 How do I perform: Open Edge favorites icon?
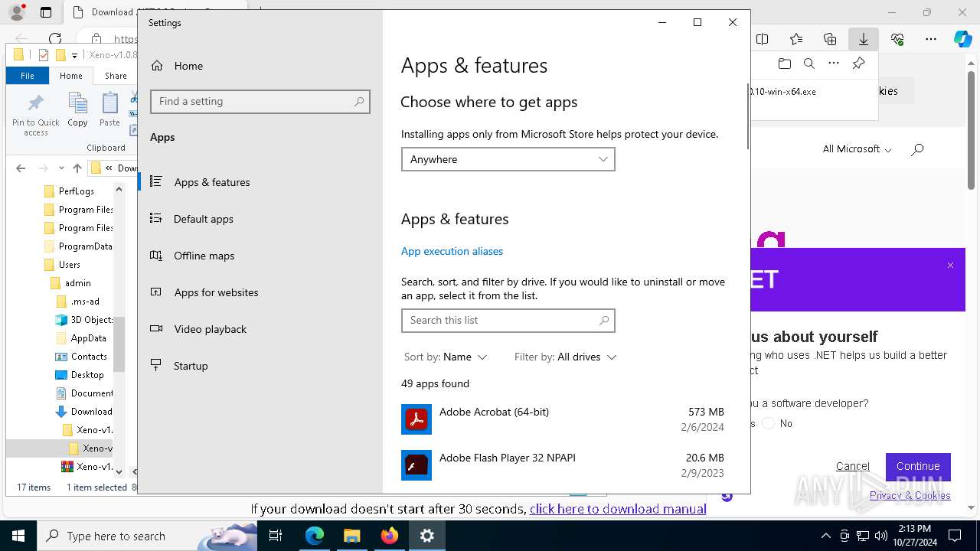pos(796,39)
